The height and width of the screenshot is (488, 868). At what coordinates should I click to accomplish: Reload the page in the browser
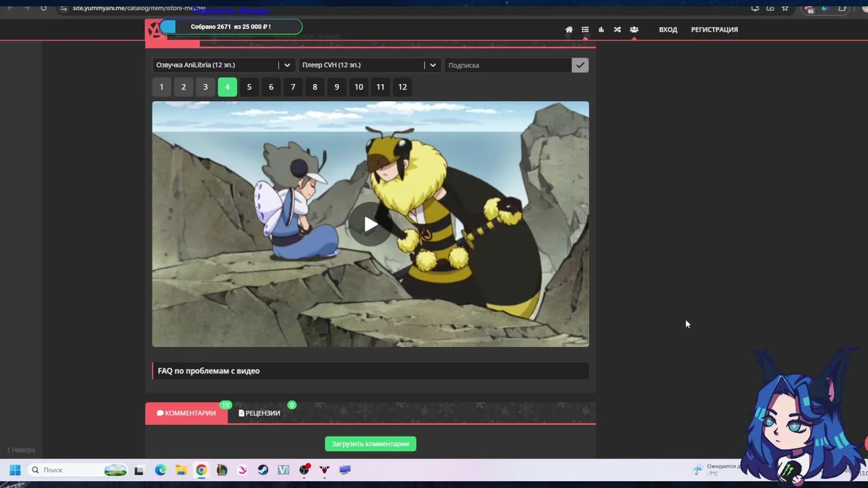[x=43, y=8]
